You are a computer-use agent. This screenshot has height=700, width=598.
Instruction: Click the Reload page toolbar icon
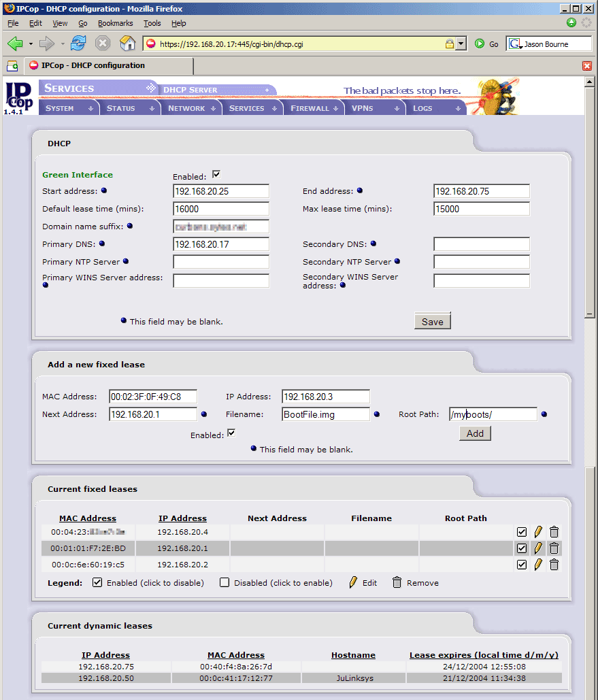(x=78, y=44)
